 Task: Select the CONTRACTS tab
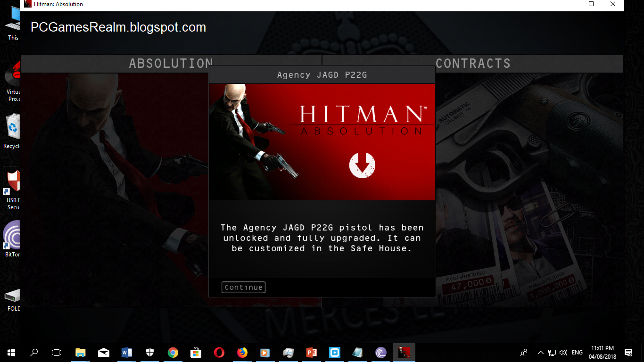[473, 64]
